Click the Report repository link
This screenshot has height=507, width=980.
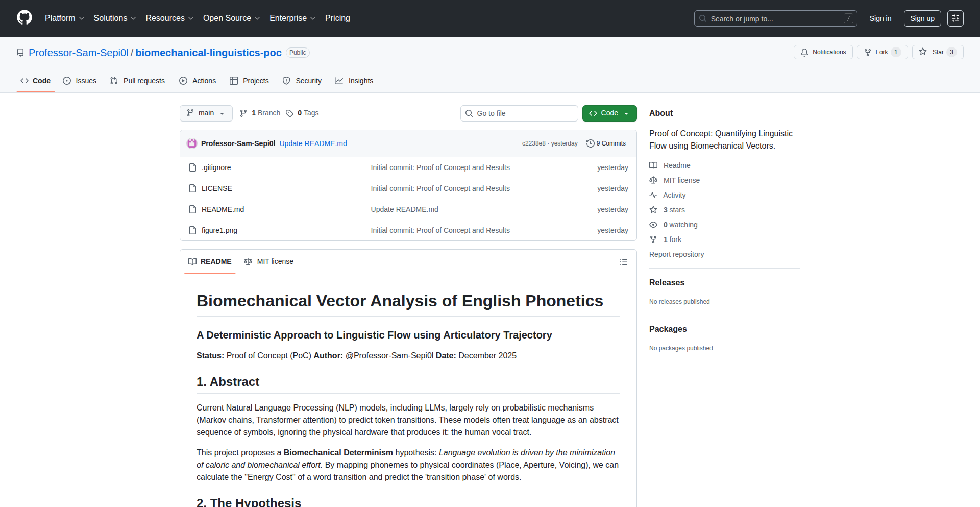[x=676, y=254]
